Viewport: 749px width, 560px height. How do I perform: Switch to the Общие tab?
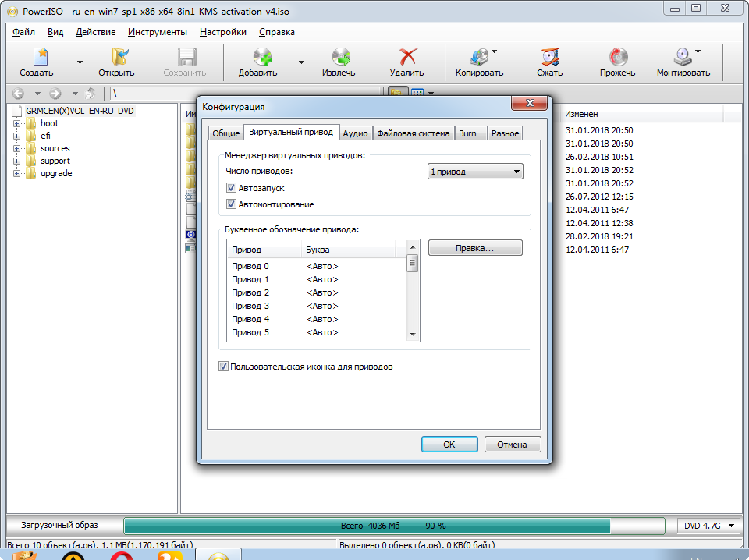pyautogui.click(x=226, y=133)
